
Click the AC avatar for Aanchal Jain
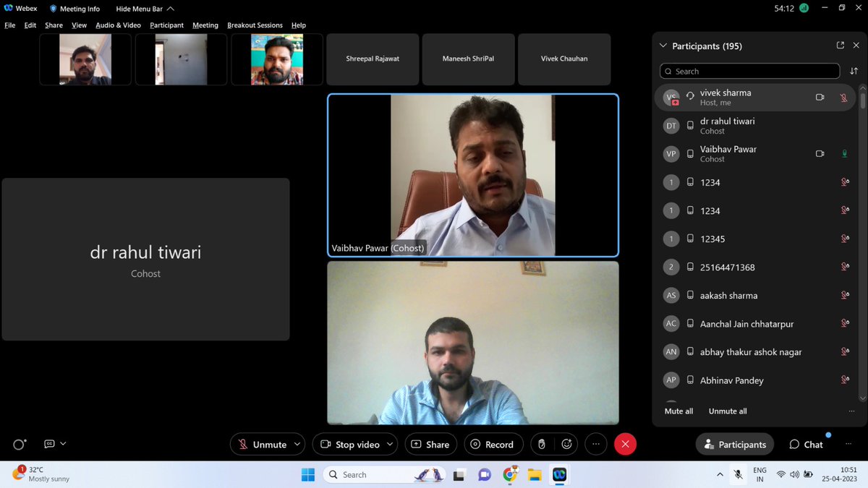click(x=671, y=324)
